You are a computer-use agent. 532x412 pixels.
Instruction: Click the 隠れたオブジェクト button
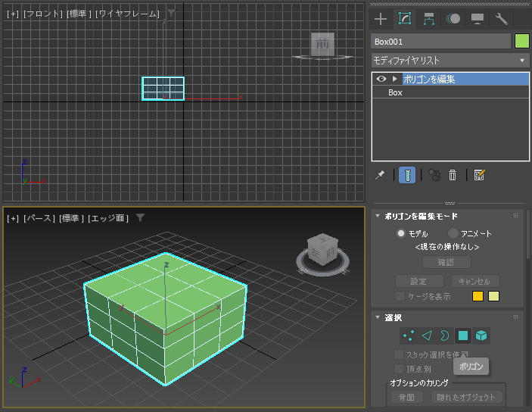pos(466,397)
